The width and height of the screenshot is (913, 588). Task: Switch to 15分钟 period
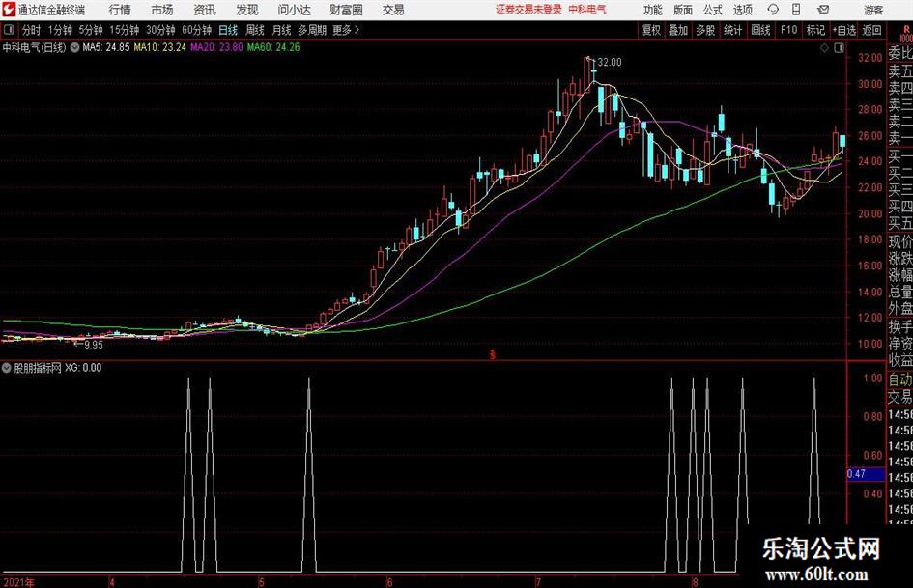124,30
